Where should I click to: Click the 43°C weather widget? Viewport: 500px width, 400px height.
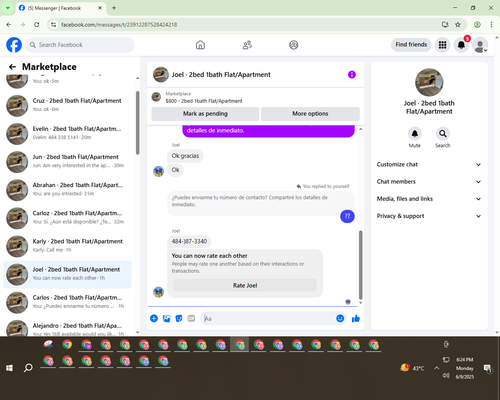413,368
